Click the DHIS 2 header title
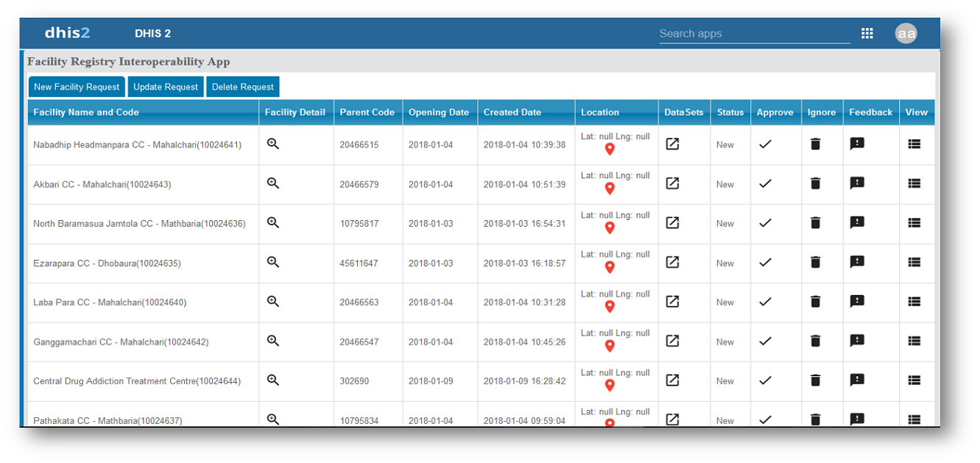The width and height of the screenshot is (980, 463). [153, 34]
